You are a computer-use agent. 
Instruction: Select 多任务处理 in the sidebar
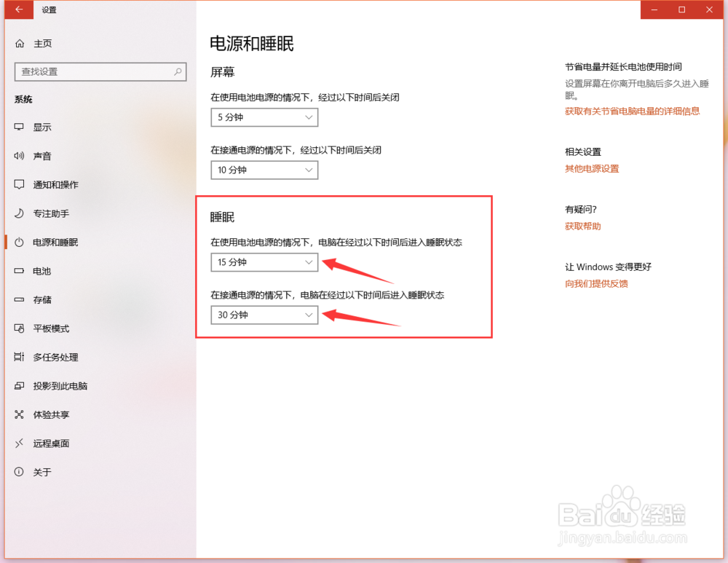(56, 357)
